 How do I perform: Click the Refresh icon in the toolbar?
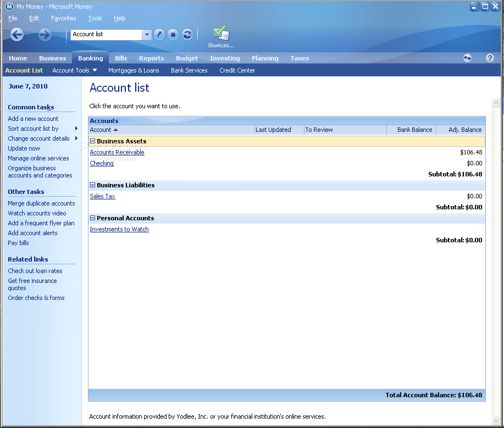pyautogui.click(x=187, y=34)
